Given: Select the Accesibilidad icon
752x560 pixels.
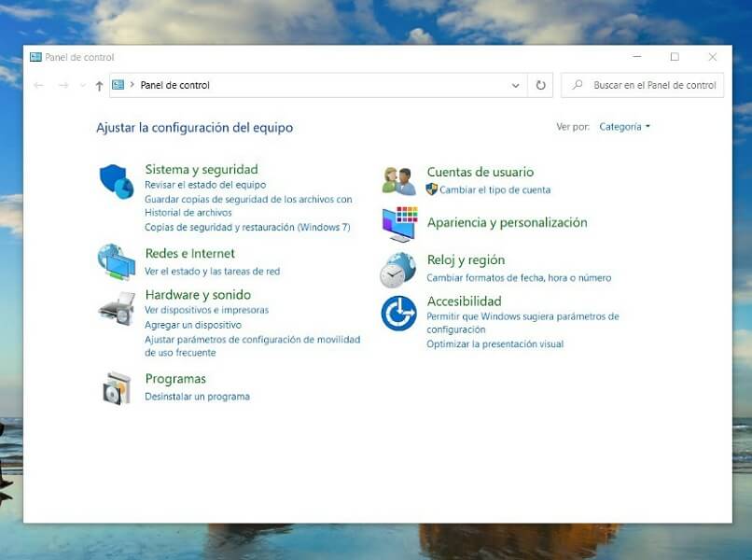Looking at the screenshot, I should point(399,314).
